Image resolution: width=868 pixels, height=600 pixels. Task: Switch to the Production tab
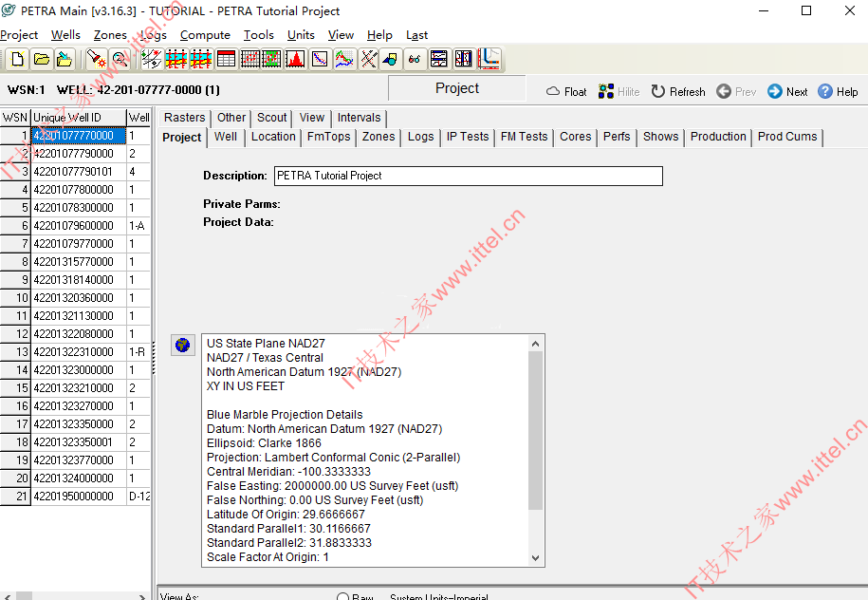(x=718, y=137)
